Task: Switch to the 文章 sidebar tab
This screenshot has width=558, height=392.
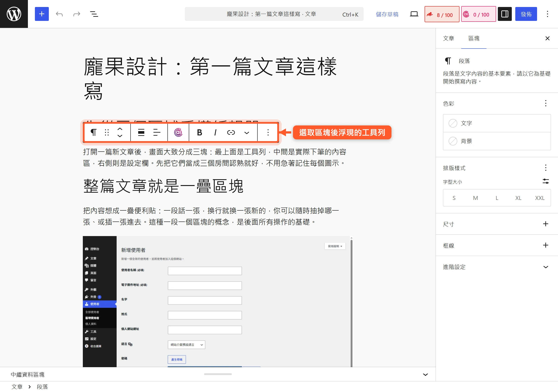Action: 448,38
